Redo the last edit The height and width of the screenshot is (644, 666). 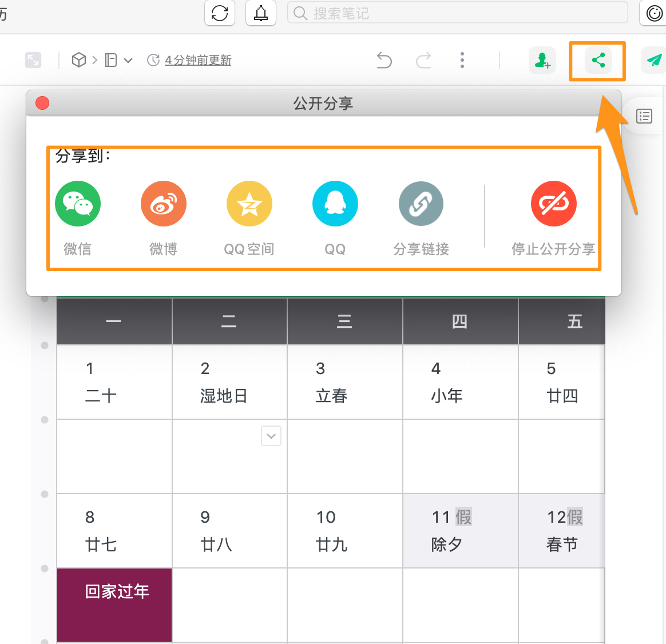423,60
